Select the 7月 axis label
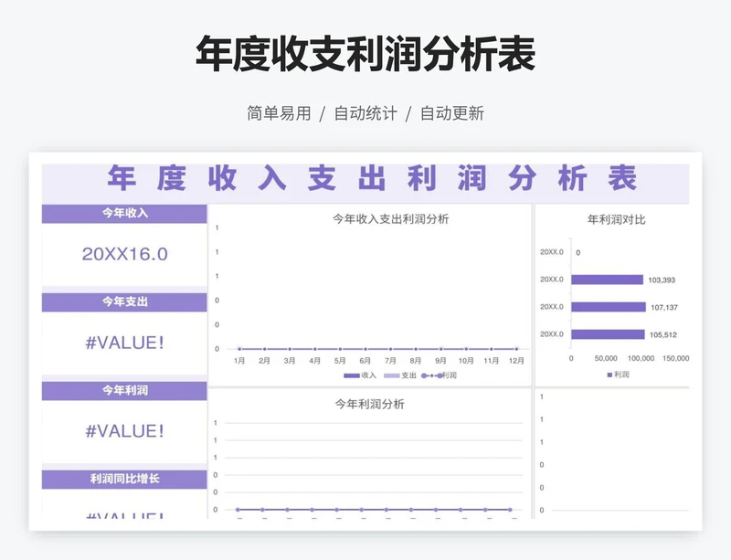731x560 pixels. [x=390, y=361]
